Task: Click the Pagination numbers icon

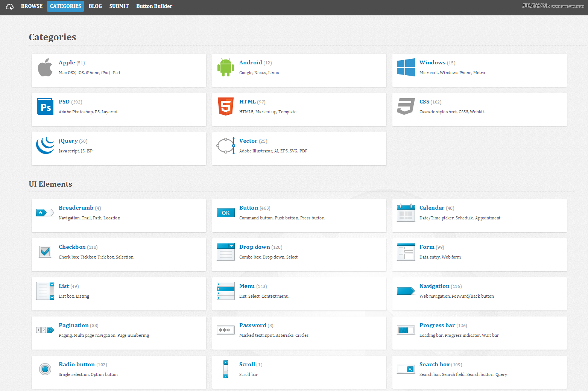Action: point(45,330)
